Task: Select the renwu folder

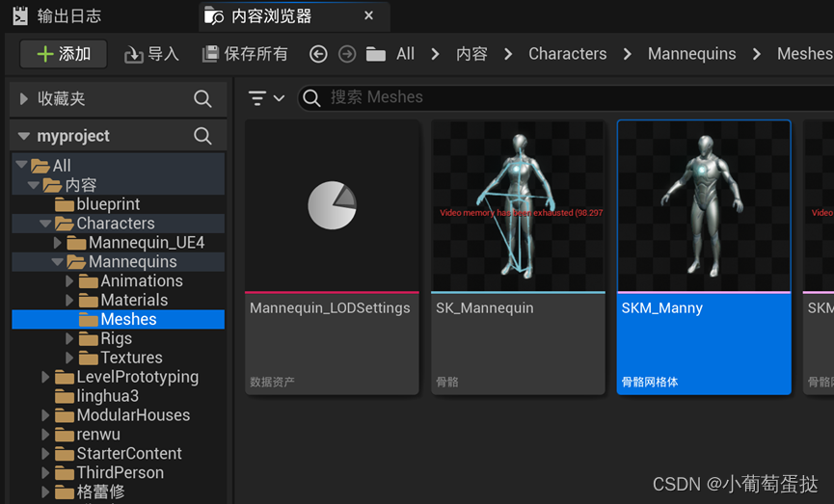Action: click(x=88, y=434)
